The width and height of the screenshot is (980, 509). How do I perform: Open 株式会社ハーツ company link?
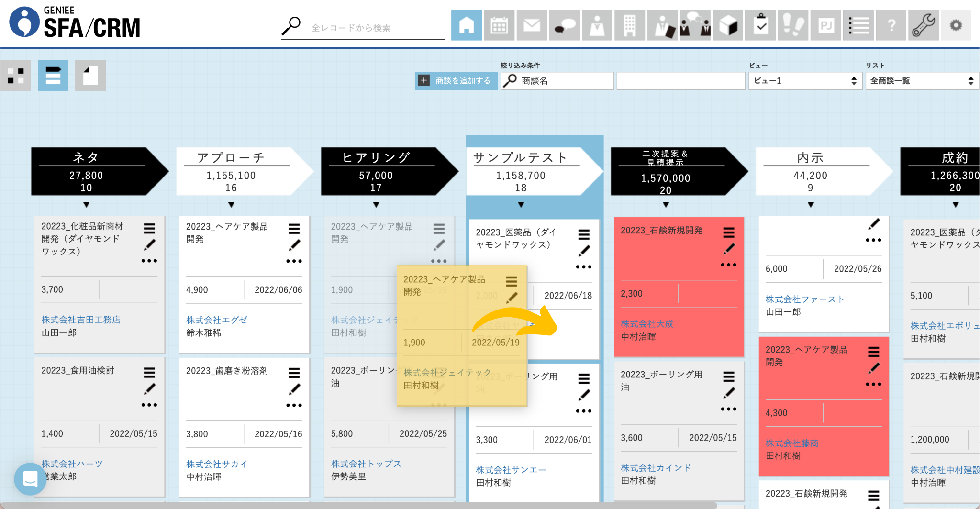pyautogui.click(x=72, y=464)
